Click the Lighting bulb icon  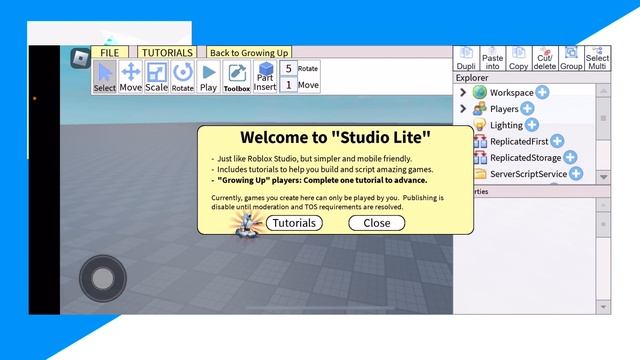[x=480, y=125]
